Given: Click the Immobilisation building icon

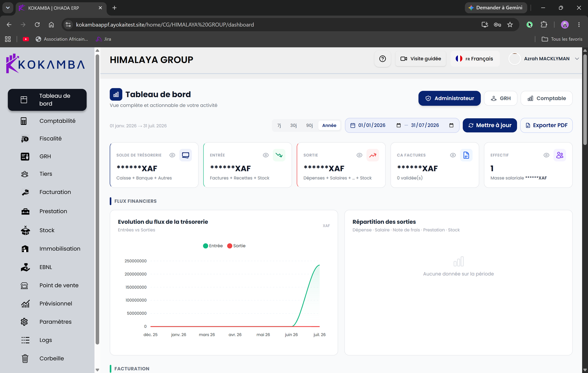Looking at the screenshot, I should tap(25, 249).
